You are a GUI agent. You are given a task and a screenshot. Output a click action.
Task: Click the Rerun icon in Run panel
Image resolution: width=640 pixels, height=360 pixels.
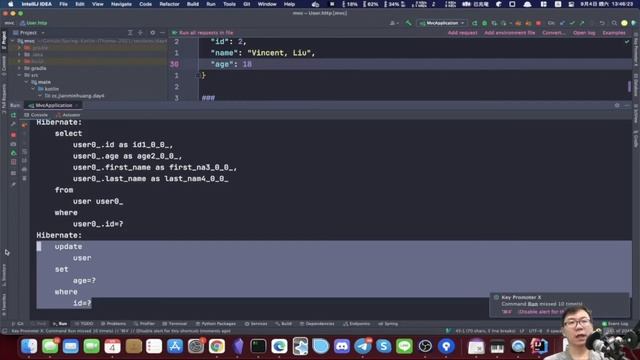[x=13, y=116]
